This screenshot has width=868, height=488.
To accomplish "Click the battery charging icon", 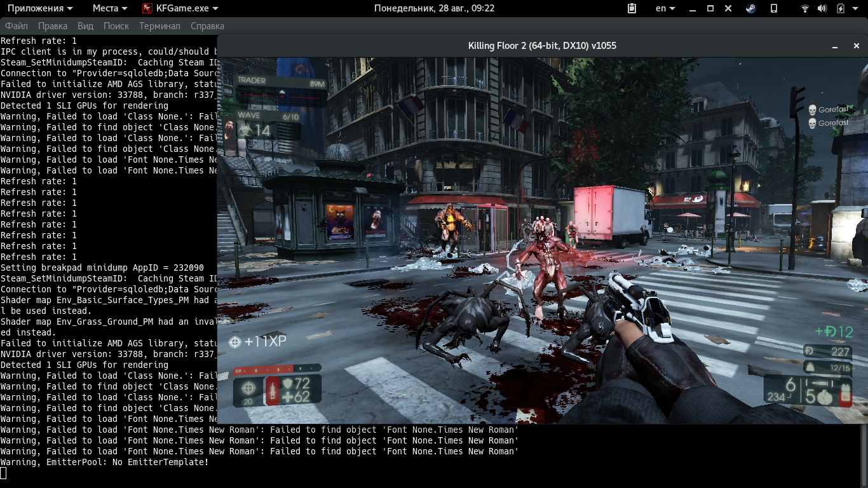I will [x=841, y=8].
